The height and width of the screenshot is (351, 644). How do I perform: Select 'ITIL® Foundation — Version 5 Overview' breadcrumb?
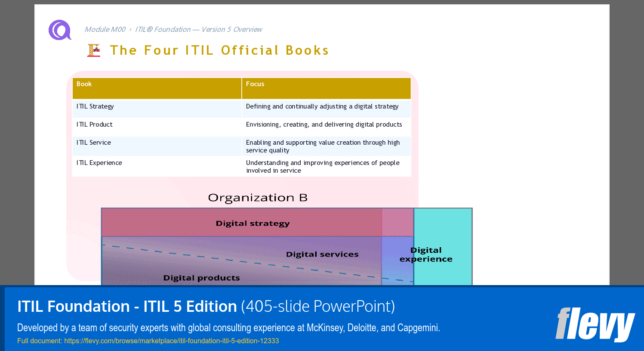(x=198, y=29)
